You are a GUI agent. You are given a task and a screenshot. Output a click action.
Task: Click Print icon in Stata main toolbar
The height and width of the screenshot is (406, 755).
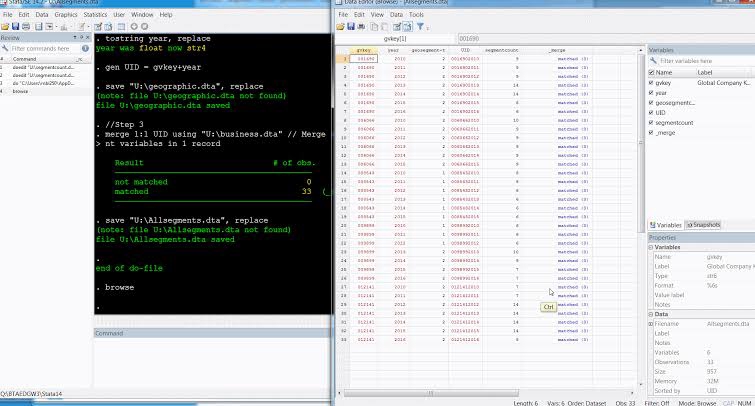(x=26, y=26)
